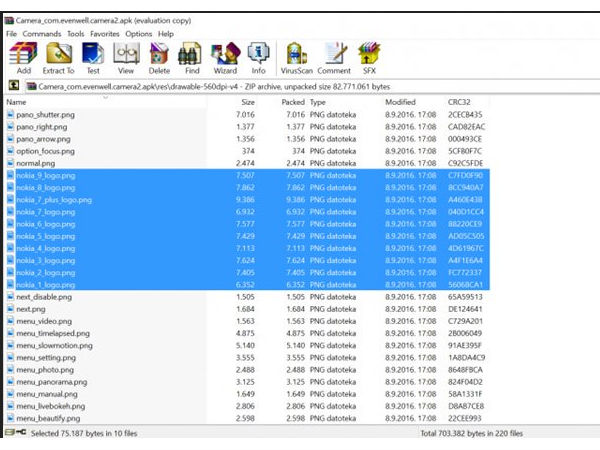Click the pano_right.png file icon
Screen dimensions: 600x450
point(11,126)
